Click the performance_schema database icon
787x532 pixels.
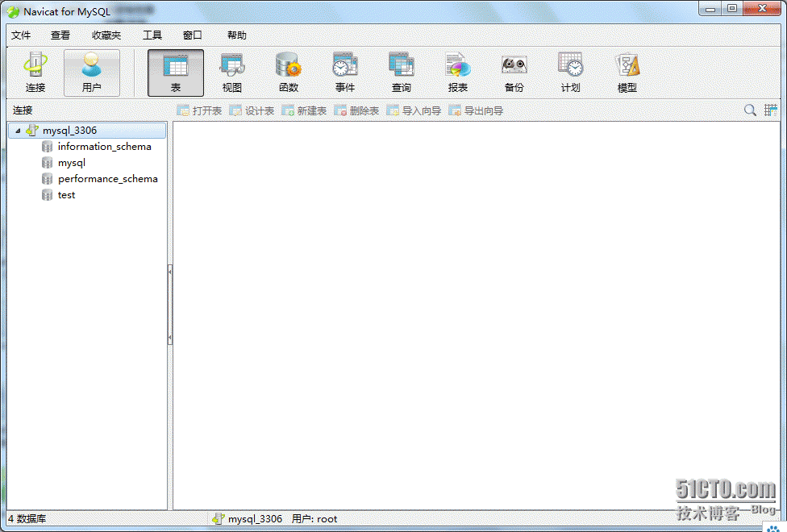48,179
